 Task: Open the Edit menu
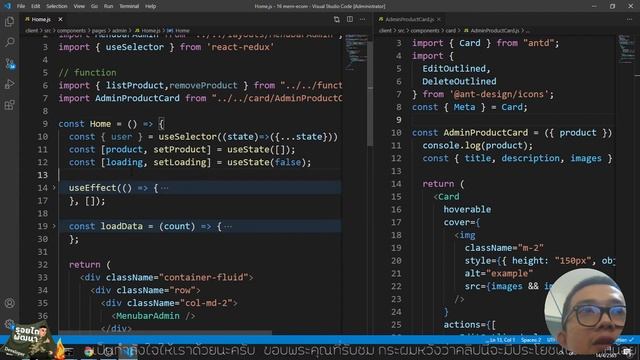[x=36, y=6]
